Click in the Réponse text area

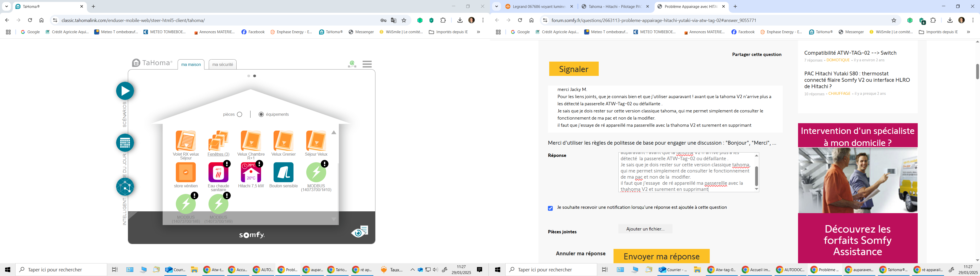[686, 172]
